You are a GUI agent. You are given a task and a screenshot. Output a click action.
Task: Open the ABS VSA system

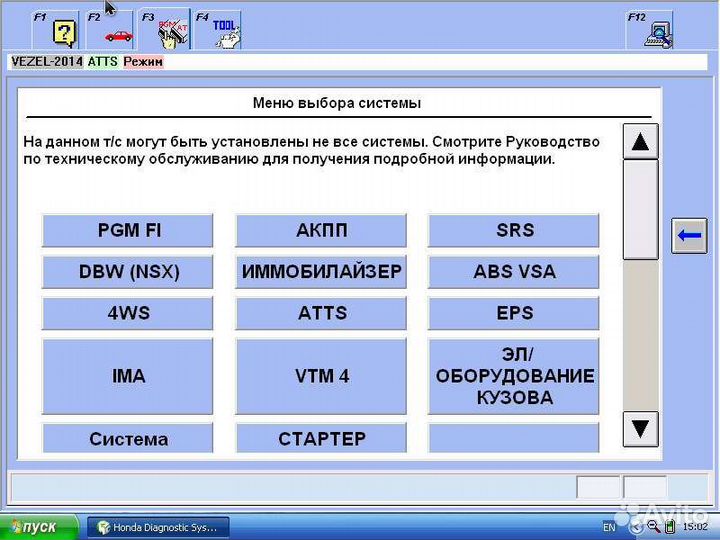click(514, 272)
